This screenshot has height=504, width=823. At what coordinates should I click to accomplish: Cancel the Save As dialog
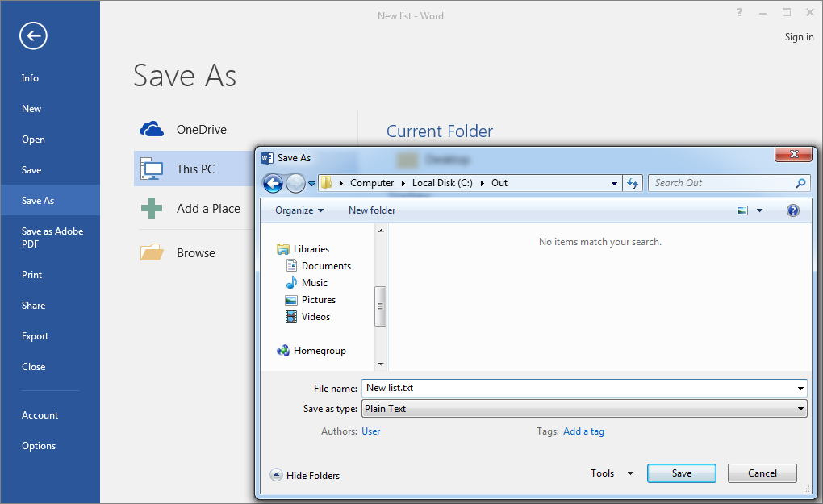coord(762,473)
